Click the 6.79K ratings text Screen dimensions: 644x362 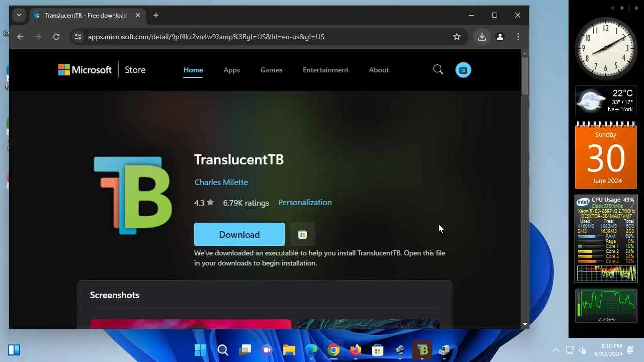pos(246,203)
